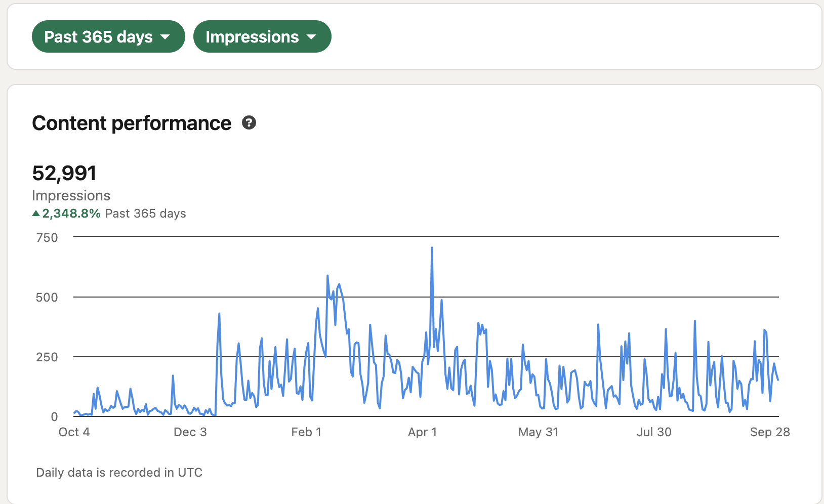The height and width of the screenshot is (504, 824).
Task: Click the Oct 4 axis label
Action: click(74, 432)
